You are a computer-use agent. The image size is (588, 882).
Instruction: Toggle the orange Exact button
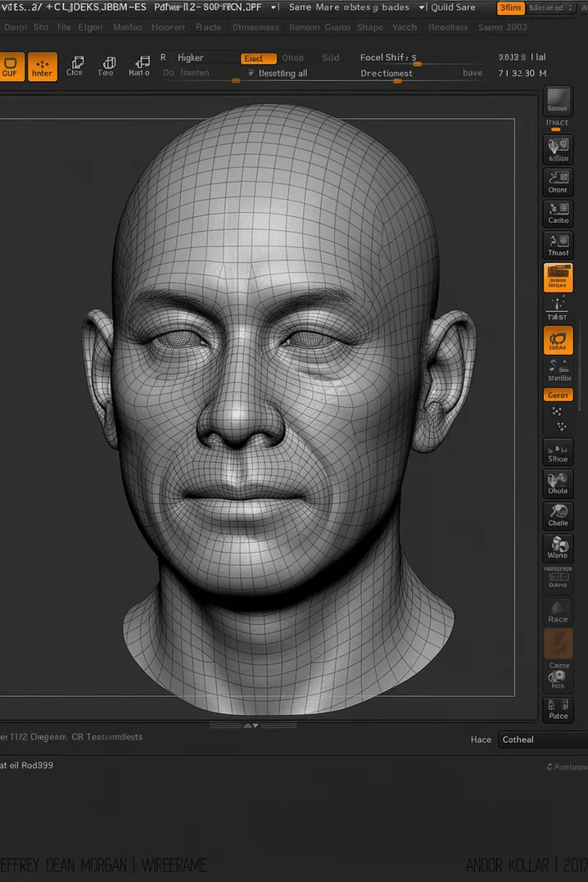tap(259, 58)
